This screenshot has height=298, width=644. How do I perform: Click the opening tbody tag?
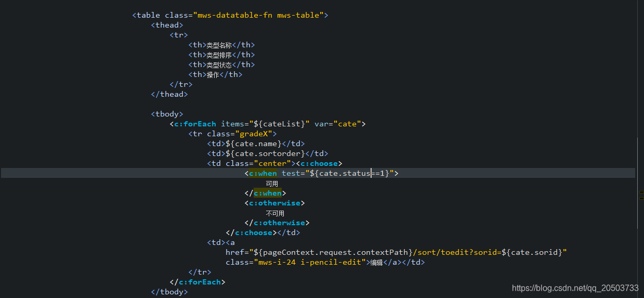click(167, 114)
